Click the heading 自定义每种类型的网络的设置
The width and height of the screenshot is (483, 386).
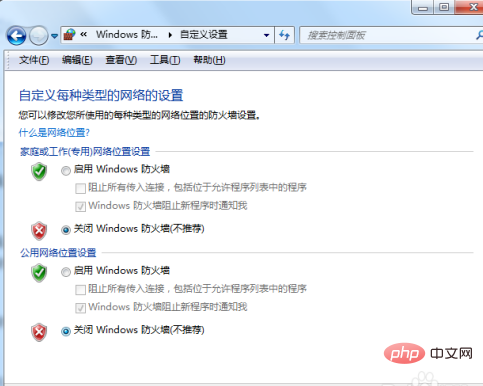pyautogui.click(x=101, y=95)
